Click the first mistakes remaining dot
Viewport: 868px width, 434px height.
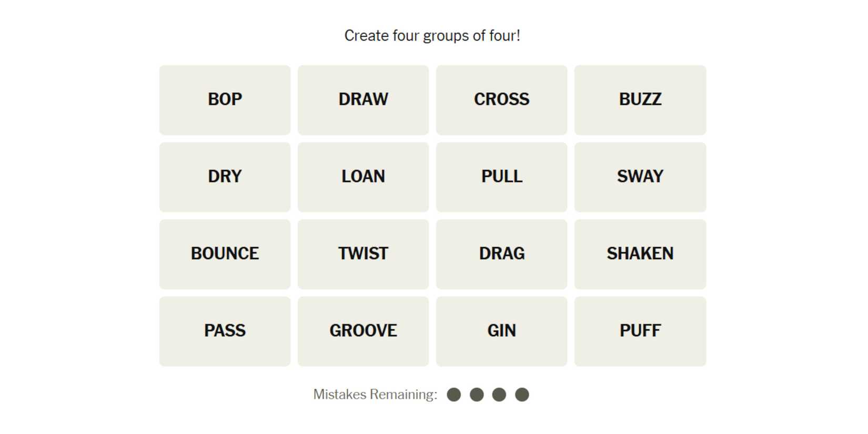click(453, 395)
